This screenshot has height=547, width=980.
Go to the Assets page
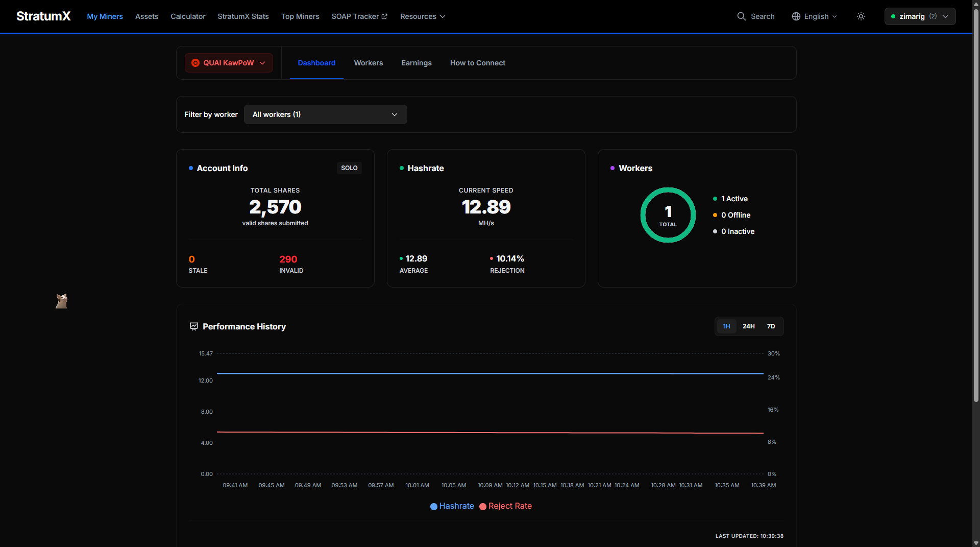coord(146,16)
